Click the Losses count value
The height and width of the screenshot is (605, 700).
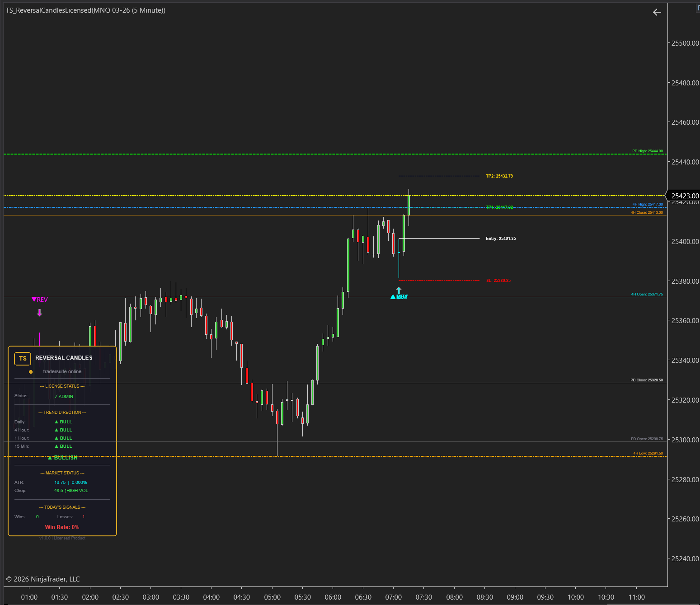pyautogui.click(x=83, y=517)
